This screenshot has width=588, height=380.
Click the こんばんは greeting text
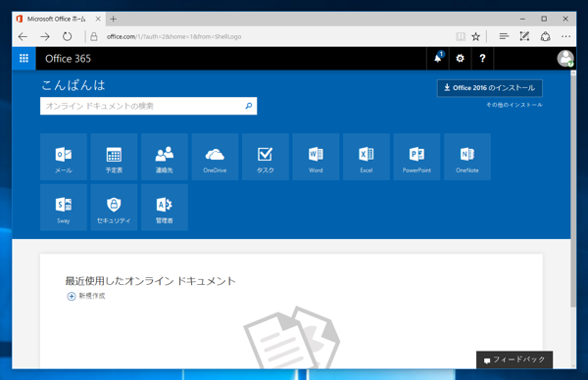coord(73,85)
